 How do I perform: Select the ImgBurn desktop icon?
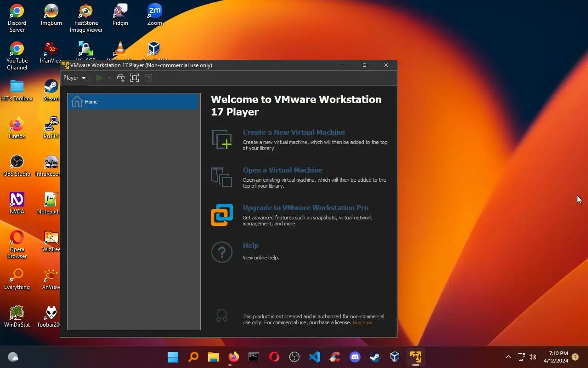(x=51, y=15)
